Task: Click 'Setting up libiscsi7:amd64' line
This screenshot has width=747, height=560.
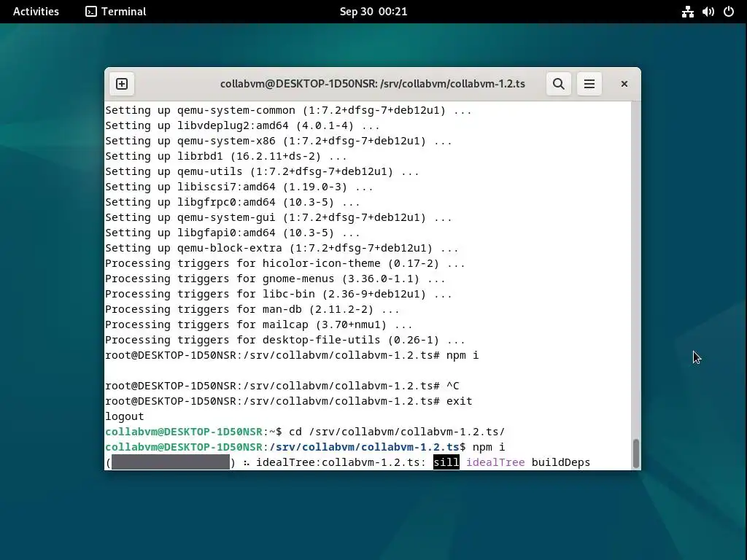Action: click(239, 186)
